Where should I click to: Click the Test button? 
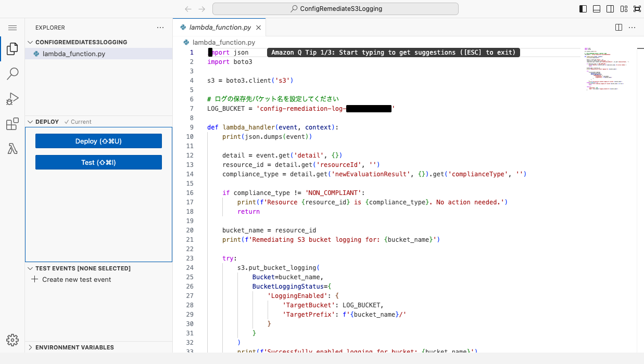(x=98, y=162)
